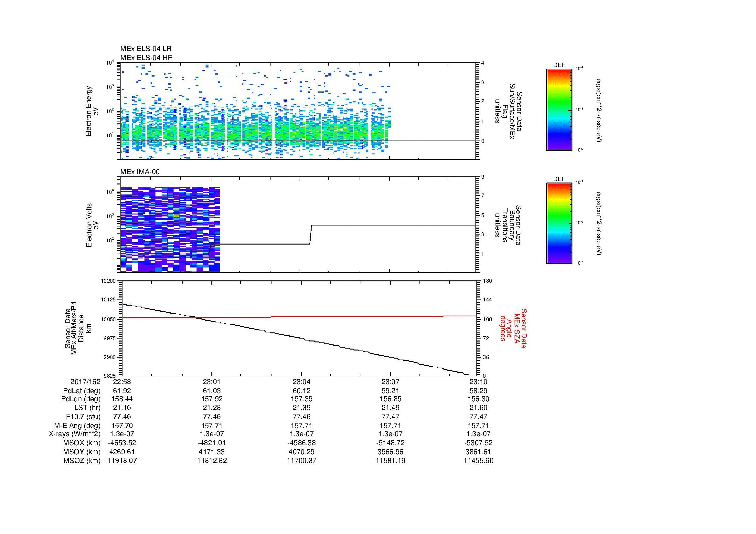Click the PdLon value '156.30'

(478, 399)
